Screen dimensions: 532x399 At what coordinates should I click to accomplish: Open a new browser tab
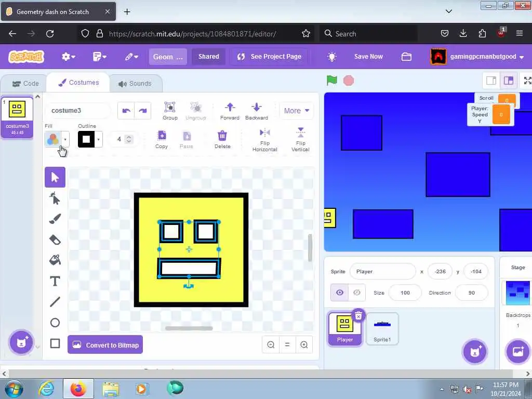127,11
